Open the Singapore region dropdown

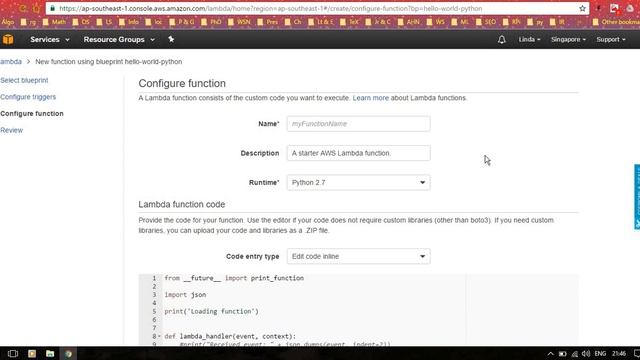[x=568, y=40]
